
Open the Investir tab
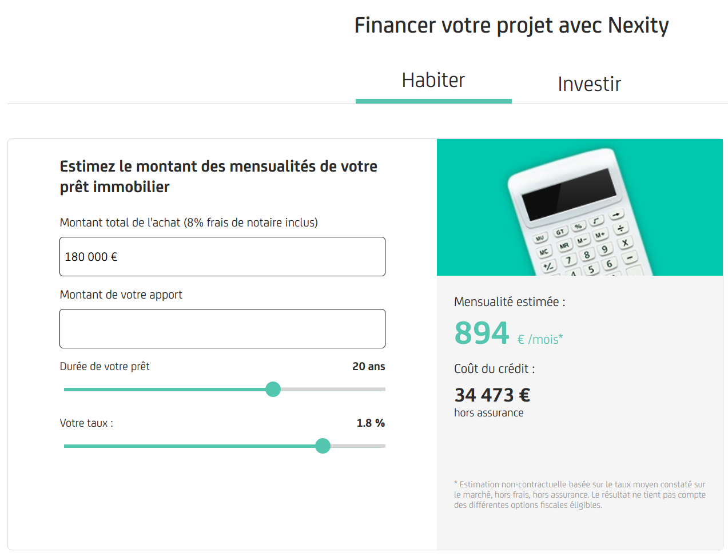point(589,84)
